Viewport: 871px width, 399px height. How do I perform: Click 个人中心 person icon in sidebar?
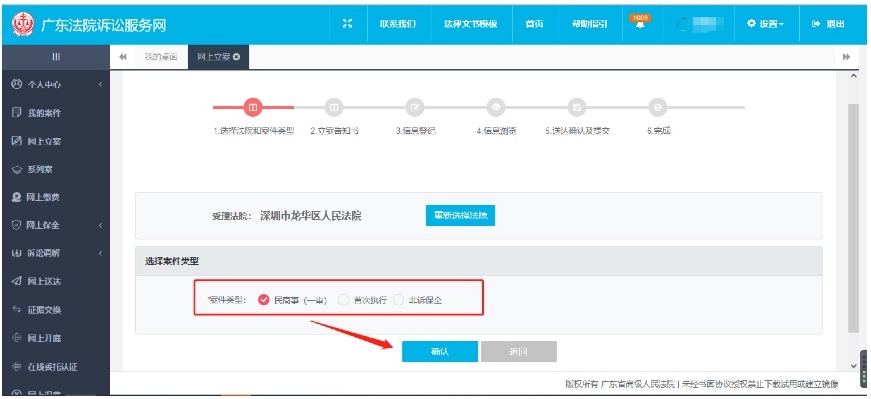pos(17,84)
